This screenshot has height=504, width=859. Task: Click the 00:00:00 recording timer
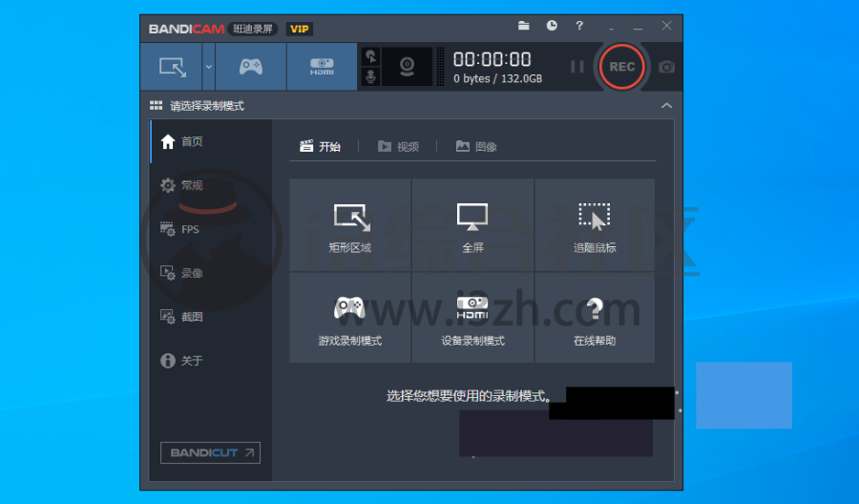[492, 59]
